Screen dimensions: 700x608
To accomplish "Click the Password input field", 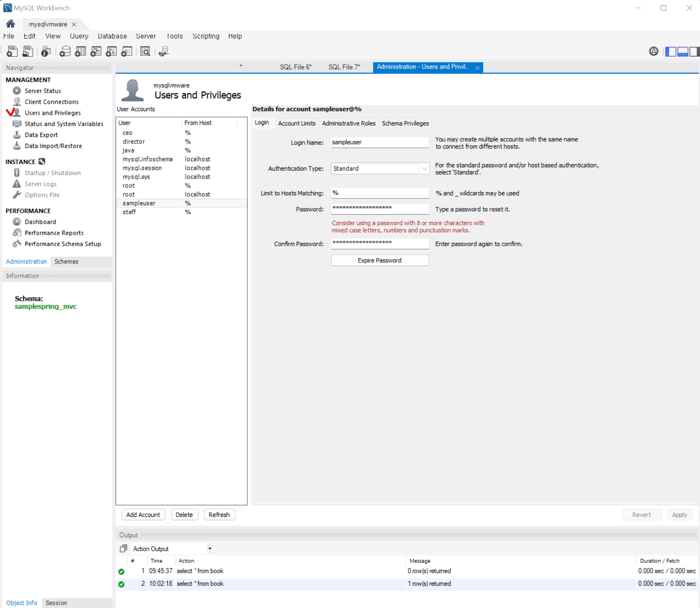I will click(380, 209).
